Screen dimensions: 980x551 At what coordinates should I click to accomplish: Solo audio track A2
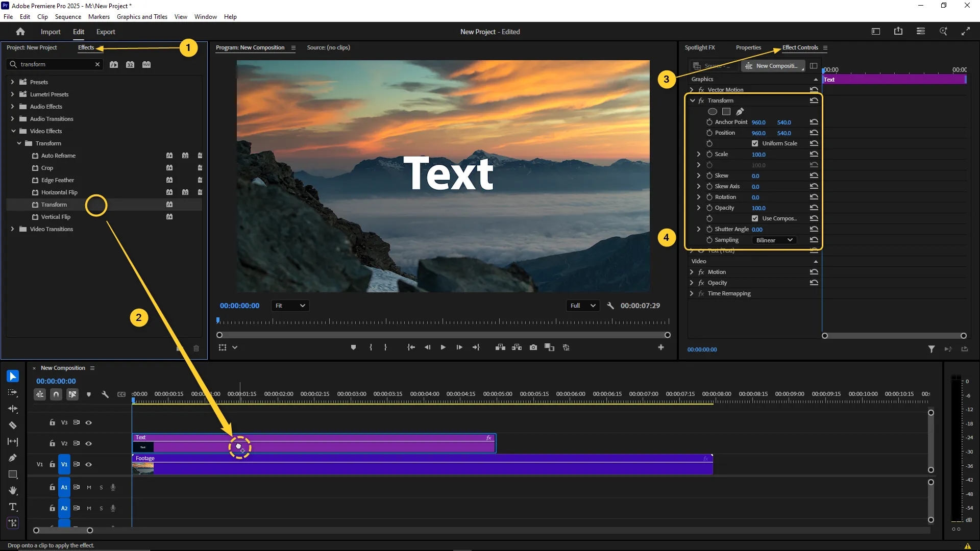point(101,508)
